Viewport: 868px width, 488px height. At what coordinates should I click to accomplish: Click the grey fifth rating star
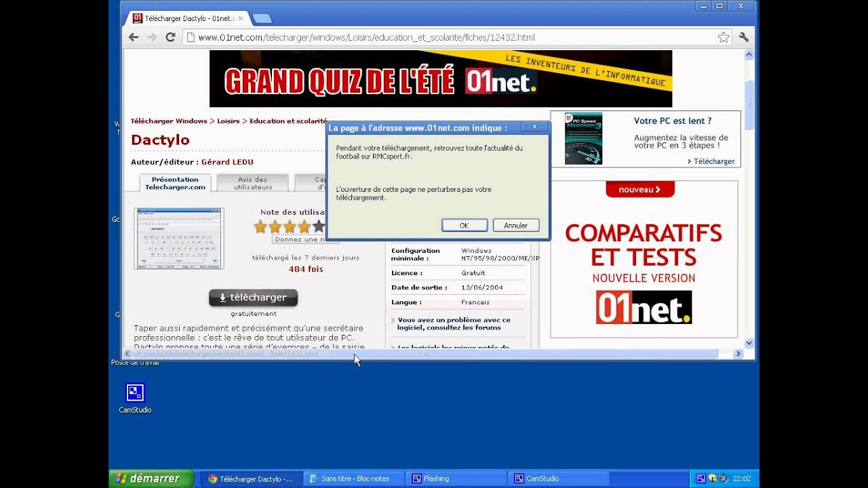click(319, 226)
